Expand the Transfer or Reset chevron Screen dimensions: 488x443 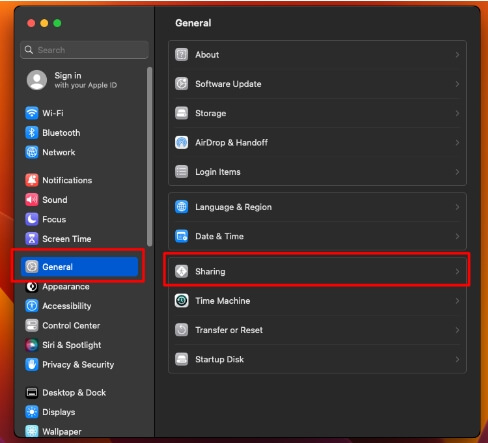tap(457, 330)
